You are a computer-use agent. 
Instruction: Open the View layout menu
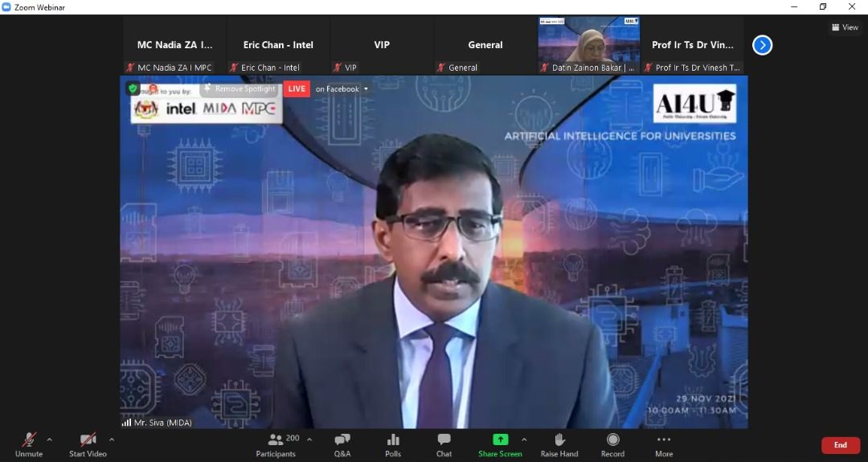(x=845, y=27)
